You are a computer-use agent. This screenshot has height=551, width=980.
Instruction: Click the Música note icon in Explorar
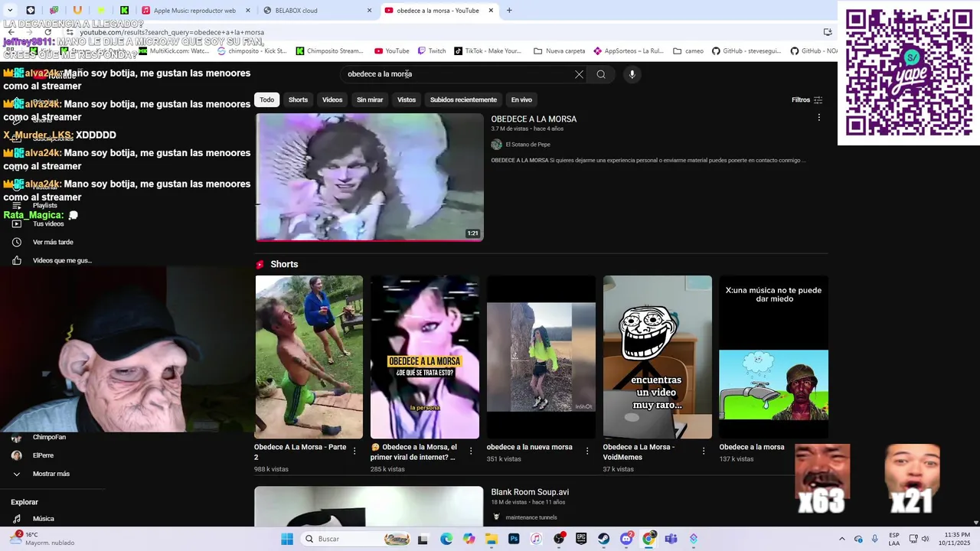17,519
